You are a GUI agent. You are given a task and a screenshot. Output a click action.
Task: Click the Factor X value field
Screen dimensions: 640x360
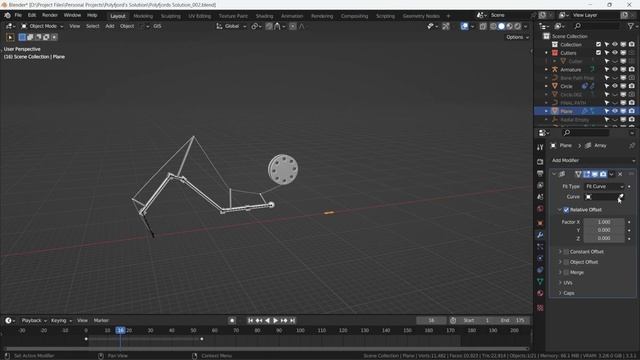click(x=604, y=222)
